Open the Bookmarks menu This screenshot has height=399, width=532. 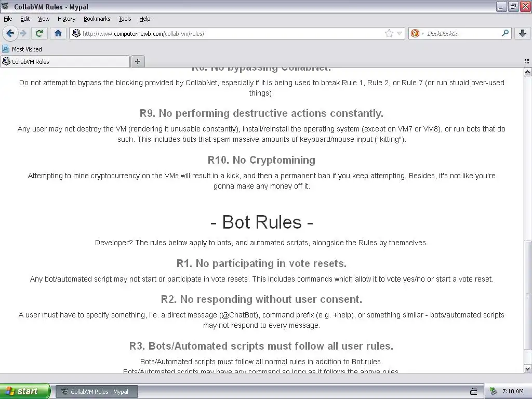[97, 19]
